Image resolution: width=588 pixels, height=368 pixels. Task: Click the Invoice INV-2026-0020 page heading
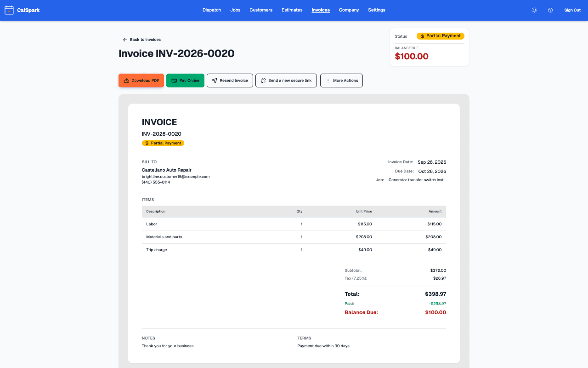pyautogui.click(x=176, y=53)
